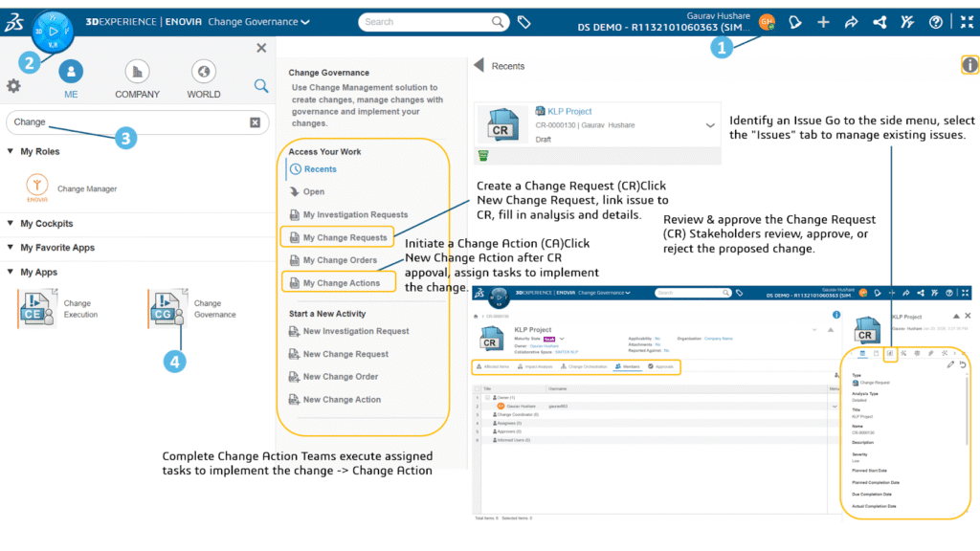Select the header checkbox in the members table
This screenshot has width=980, height=551.
coord(478,388)
